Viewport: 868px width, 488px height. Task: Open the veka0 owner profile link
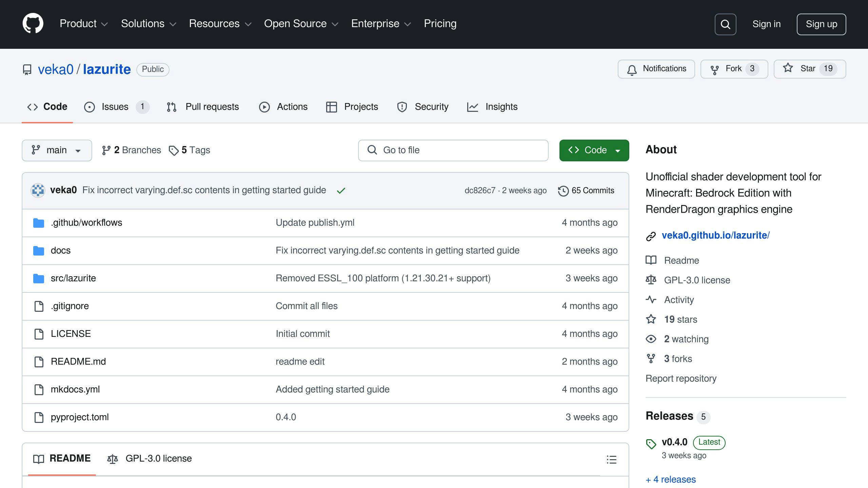click(x=56, y=69)
